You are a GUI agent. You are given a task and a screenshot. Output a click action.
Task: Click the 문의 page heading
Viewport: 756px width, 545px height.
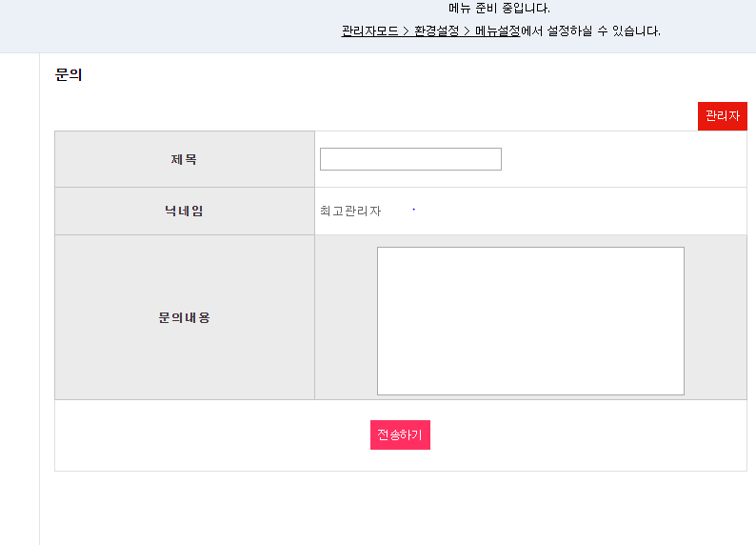tap(69, 74)
